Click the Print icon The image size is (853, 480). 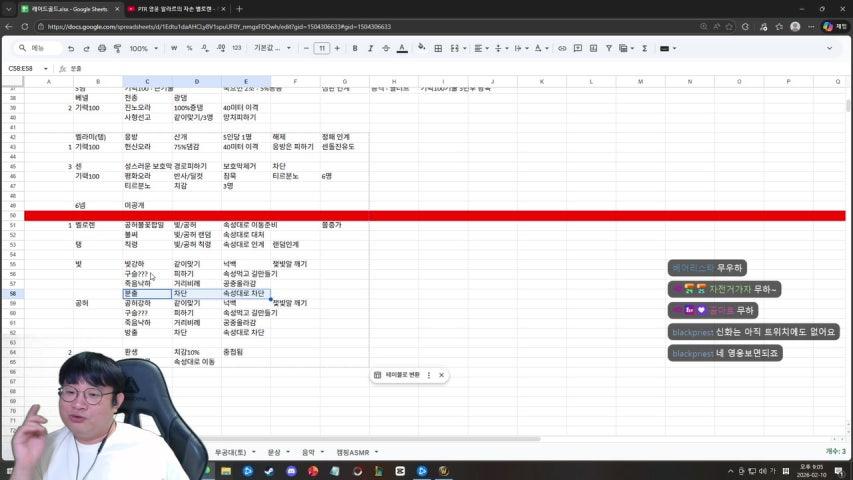(101, 48)
